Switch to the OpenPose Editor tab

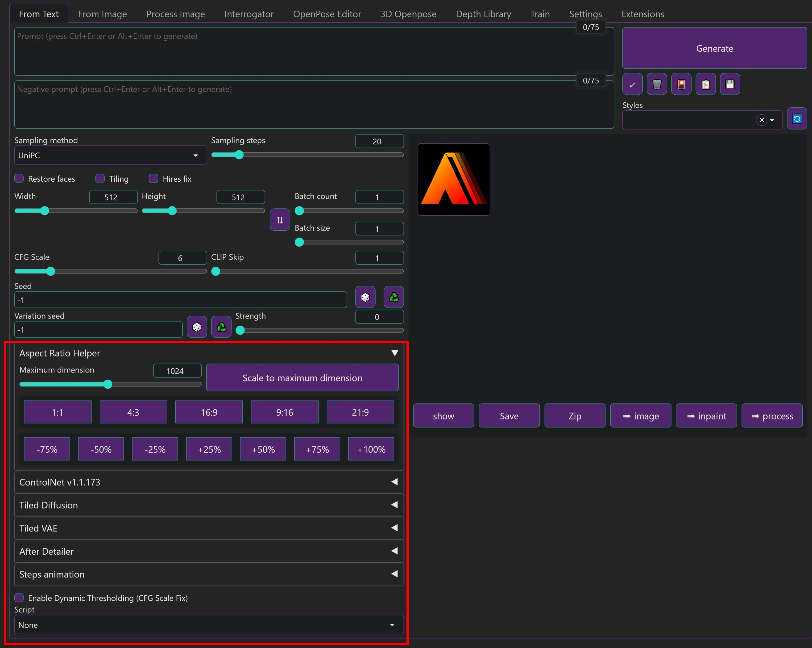[x=327, y=14]
